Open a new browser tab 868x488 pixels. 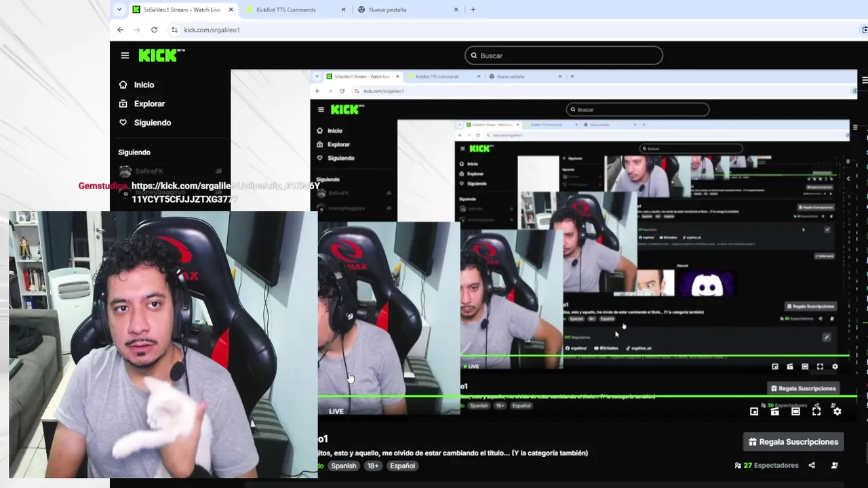pos(473,9)
